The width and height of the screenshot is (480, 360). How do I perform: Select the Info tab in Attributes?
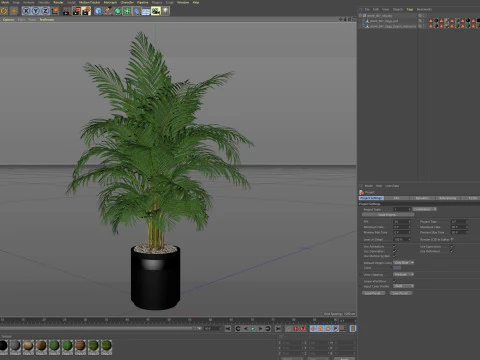tap(397, 198)
